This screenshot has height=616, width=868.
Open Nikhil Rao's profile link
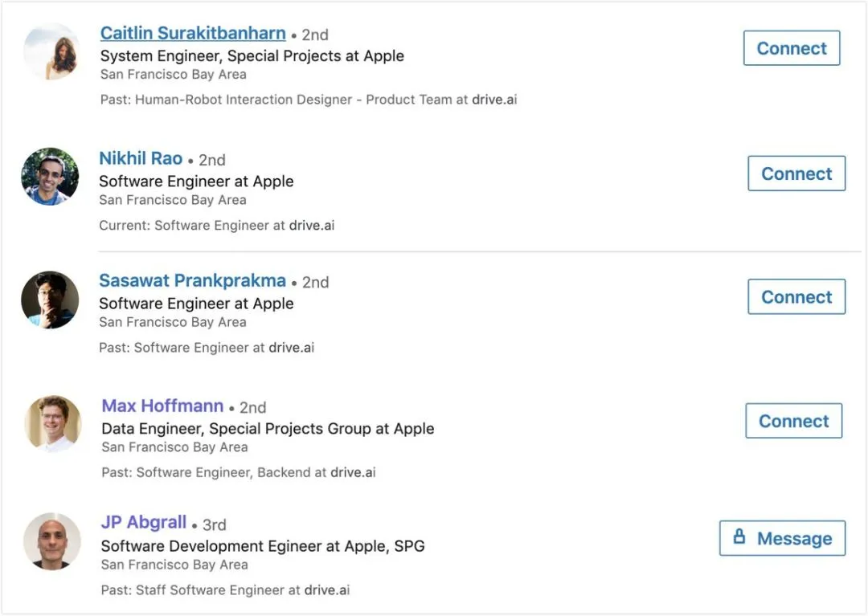tap(141, 159)
